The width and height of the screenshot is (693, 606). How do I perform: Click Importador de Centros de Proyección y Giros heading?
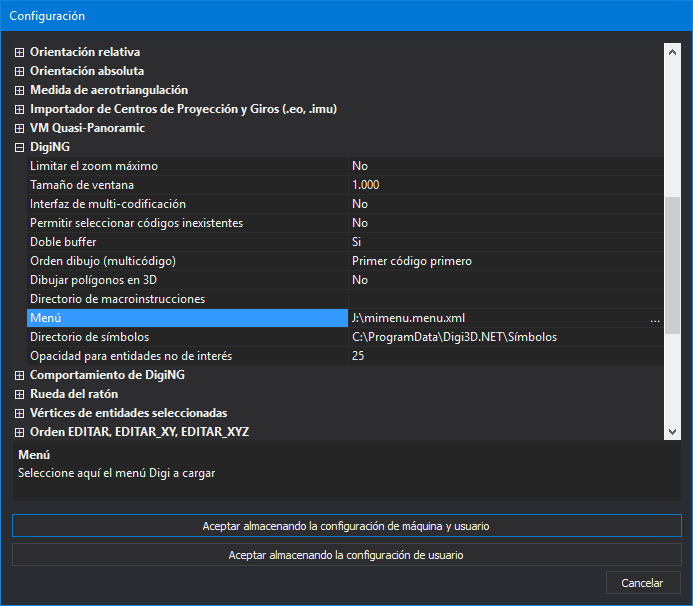pos(183,109)
